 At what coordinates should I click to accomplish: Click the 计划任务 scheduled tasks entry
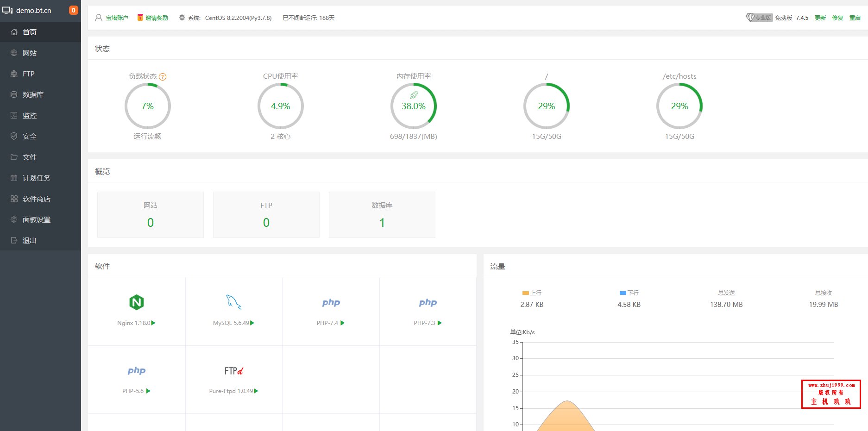coord(40,178)
